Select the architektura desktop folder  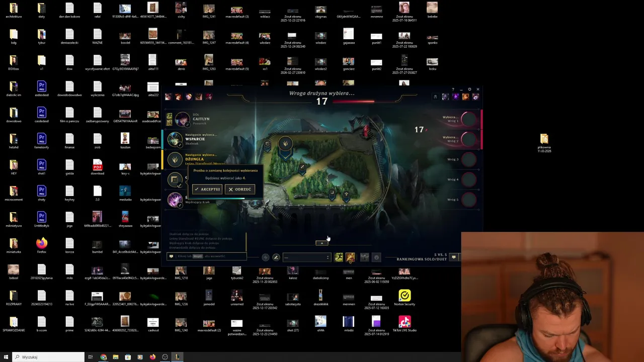coord(14,11)
